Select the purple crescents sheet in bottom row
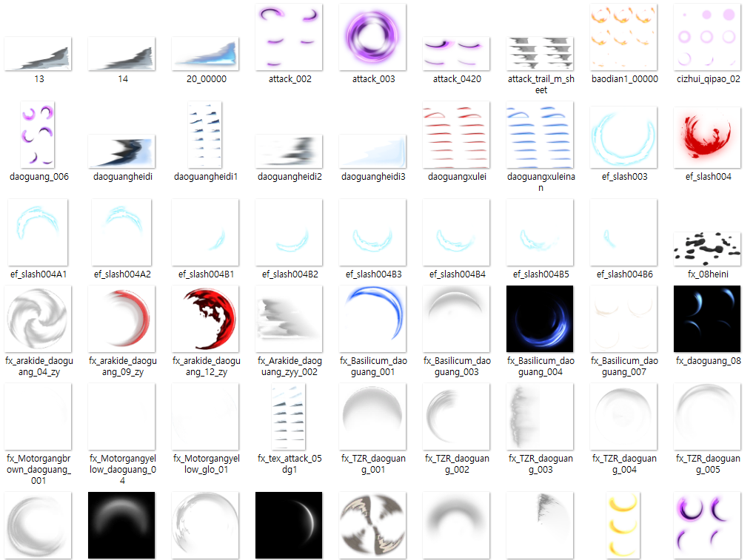The height and width of the screenshot is (560, 753). coord(707,525)
